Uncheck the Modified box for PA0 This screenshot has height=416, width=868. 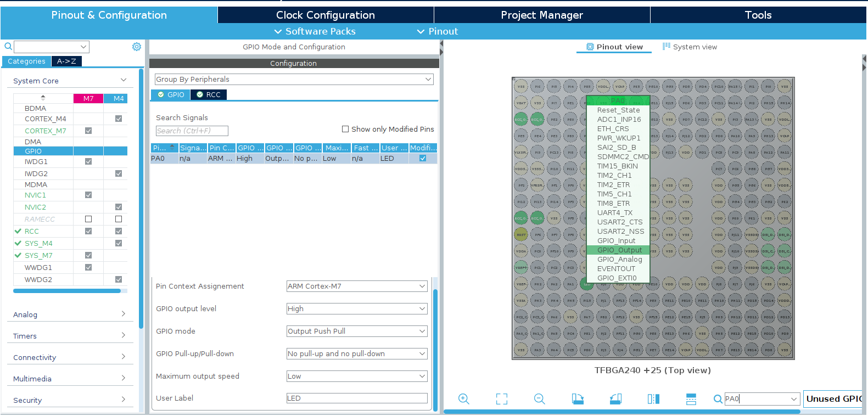(x=423, y=159)
